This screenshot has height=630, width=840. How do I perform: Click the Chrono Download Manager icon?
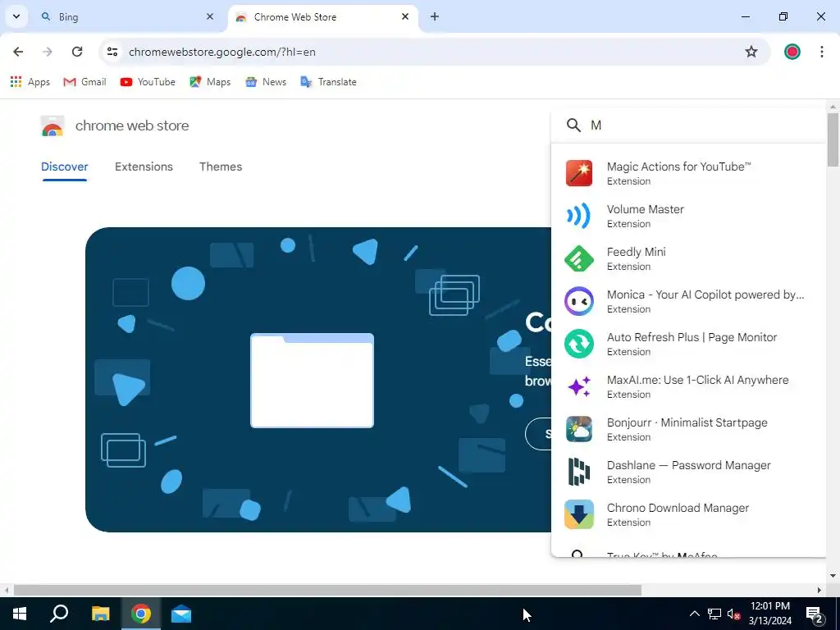pos(579,514)
